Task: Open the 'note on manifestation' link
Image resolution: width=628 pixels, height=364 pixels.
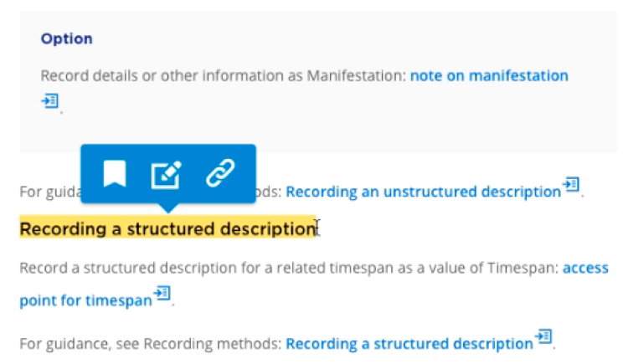Action: click(x=489, y=75)
